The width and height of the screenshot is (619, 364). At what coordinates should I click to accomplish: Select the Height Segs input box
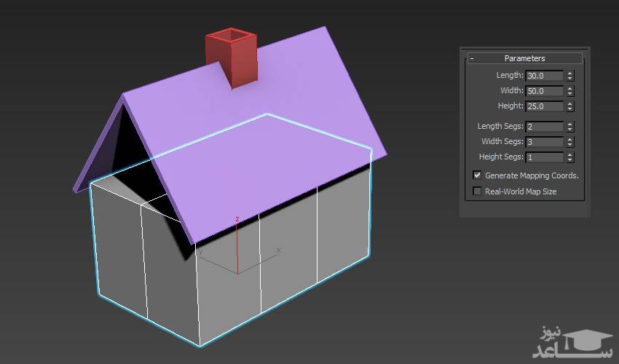[544, 157]
